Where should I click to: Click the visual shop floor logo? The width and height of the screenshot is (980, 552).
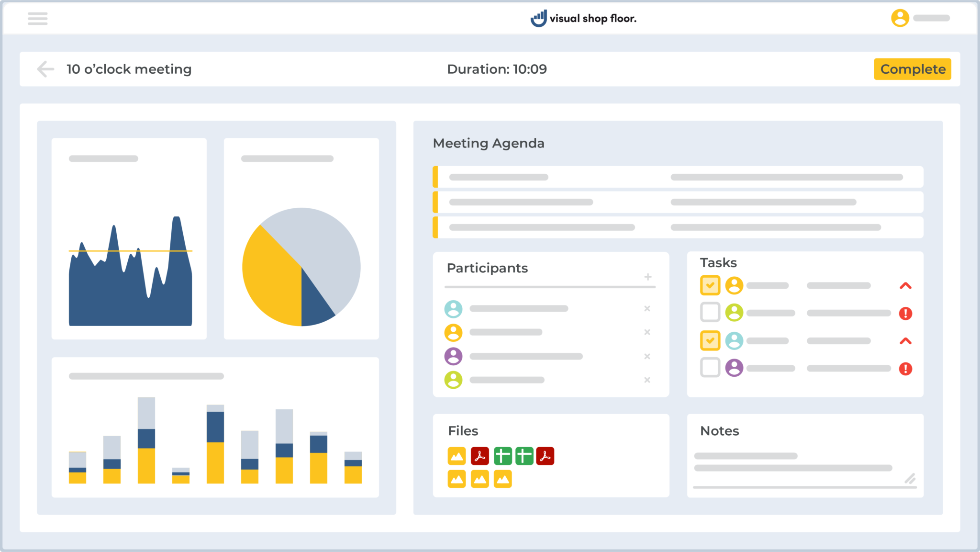tap(583, 18)
